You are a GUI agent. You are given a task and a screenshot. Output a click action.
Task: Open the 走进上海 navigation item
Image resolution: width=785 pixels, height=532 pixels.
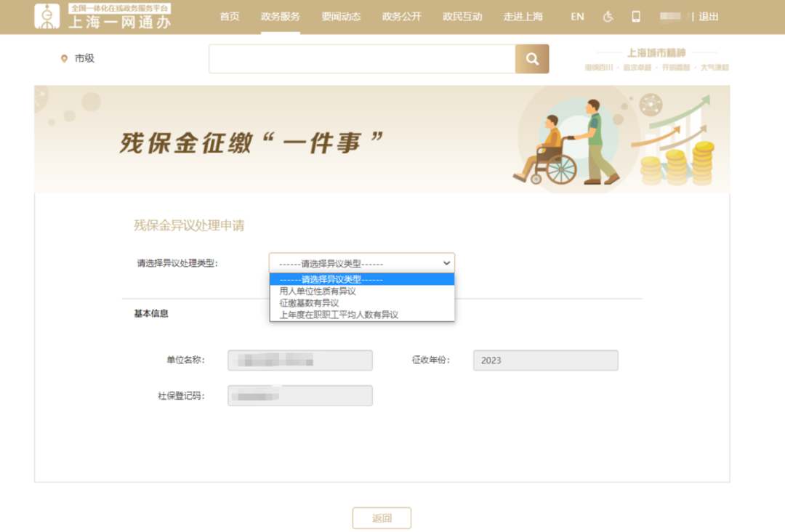[x=523, y=17]
